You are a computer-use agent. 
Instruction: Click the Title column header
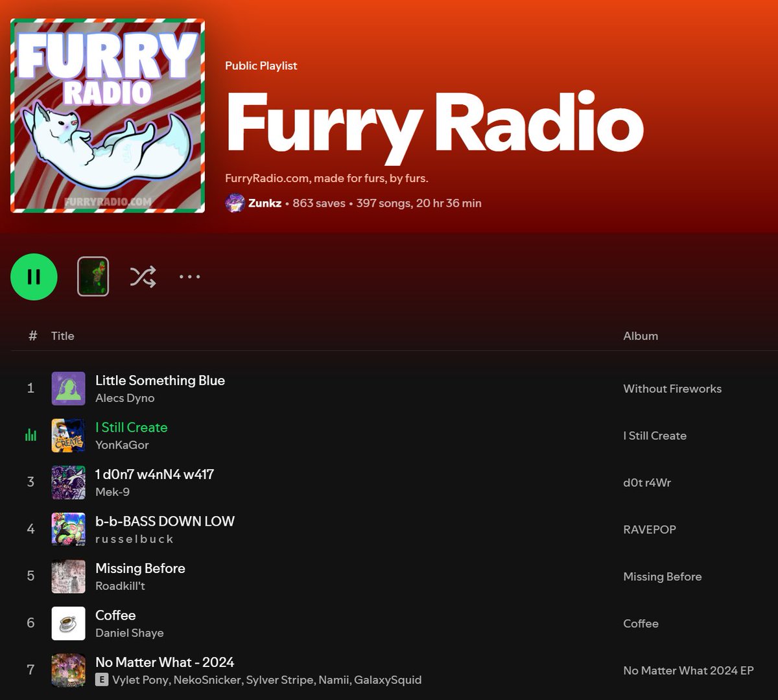coord(63,336)
